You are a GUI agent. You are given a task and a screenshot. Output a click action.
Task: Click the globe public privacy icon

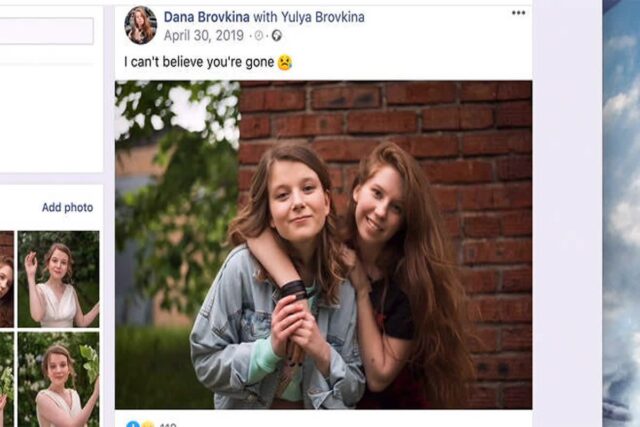[277, 36]
